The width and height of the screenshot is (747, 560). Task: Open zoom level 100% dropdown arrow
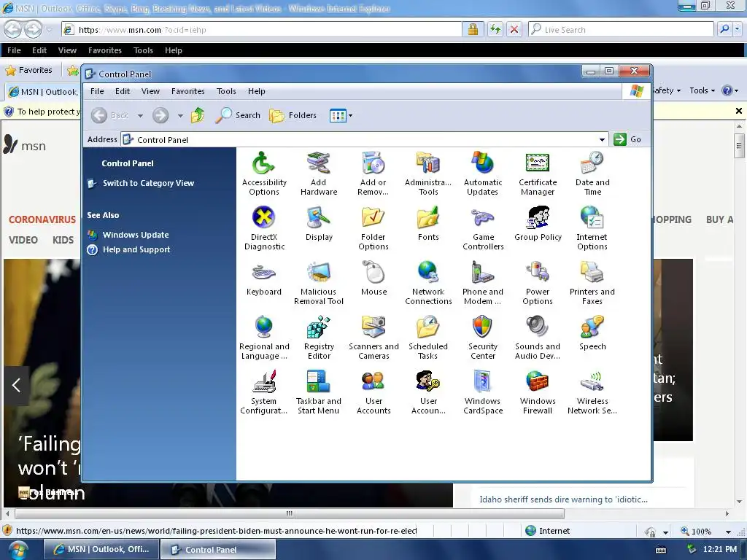pyautogui.click(x=729, y=532)
